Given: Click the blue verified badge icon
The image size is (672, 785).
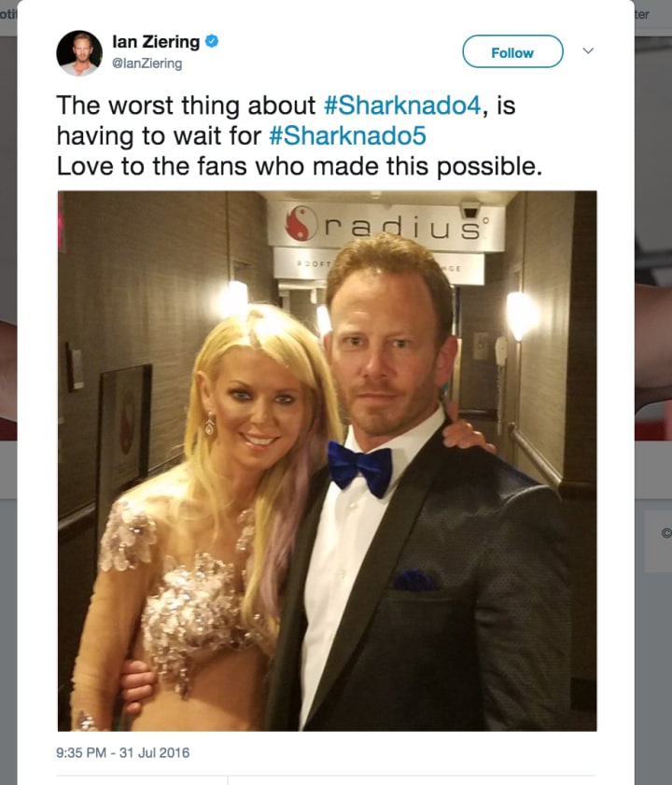Looking at the screenshot, I should (212, 41).
